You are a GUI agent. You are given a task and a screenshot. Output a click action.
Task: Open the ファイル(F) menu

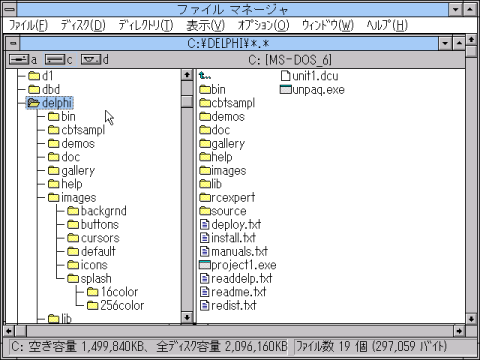(28, 25)
